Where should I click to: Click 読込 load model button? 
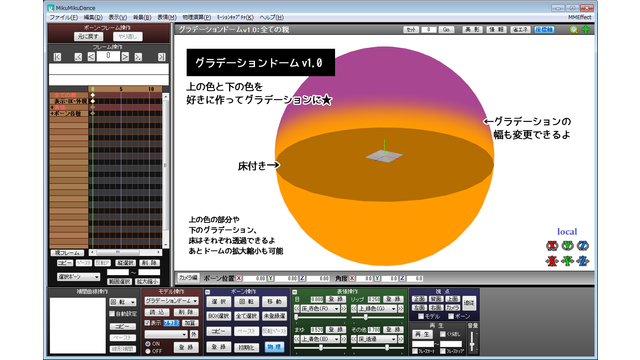[x=158, y=312]
